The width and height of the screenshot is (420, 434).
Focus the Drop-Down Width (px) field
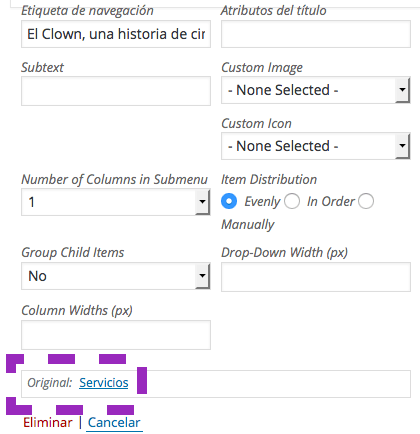pos(316,277)
